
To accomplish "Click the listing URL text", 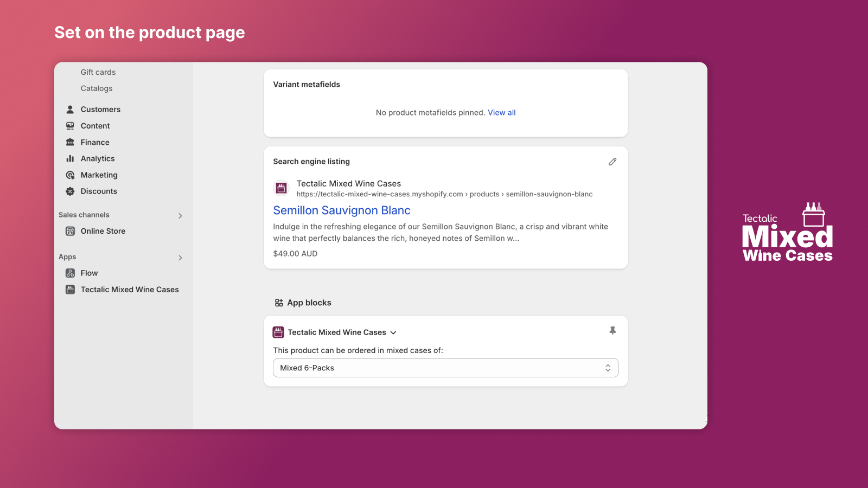I will point(444,194).
